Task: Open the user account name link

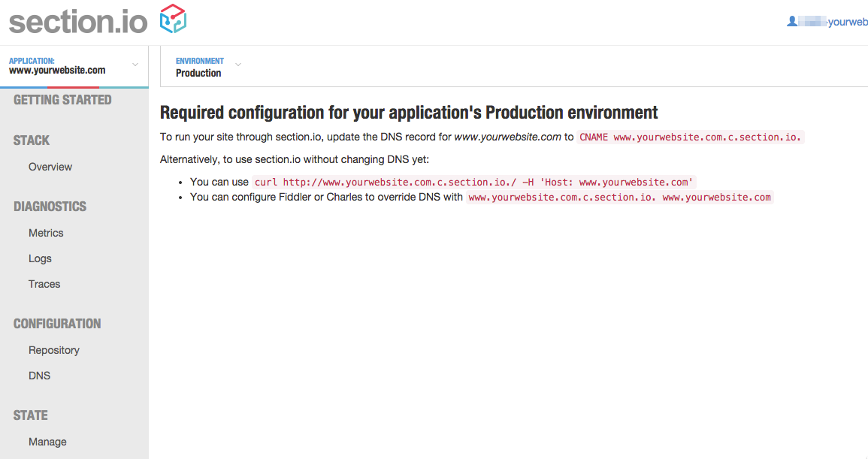Action: tap(847, 22)
